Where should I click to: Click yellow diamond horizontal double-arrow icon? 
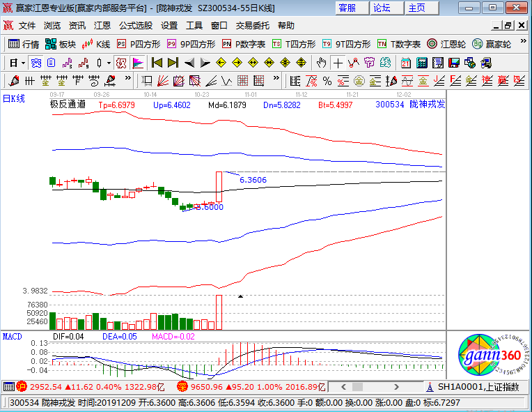(x=253, y=63)
